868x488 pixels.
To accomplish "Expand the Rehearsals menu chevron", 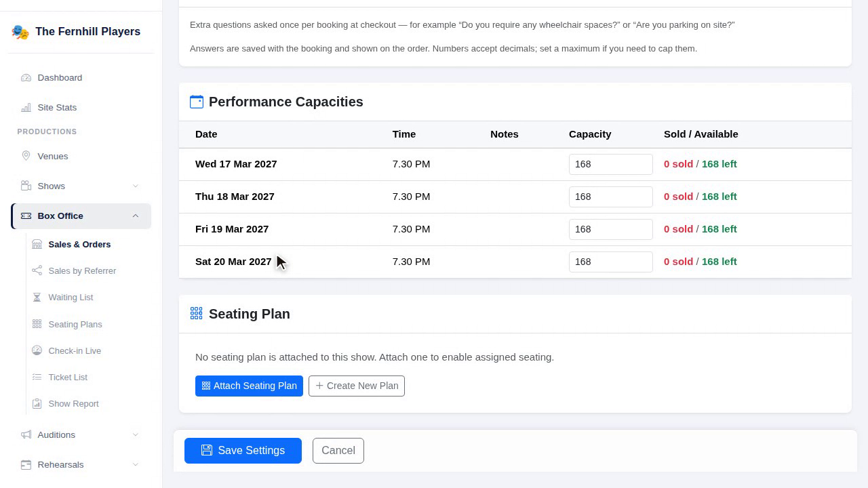I will click(135, 464).
